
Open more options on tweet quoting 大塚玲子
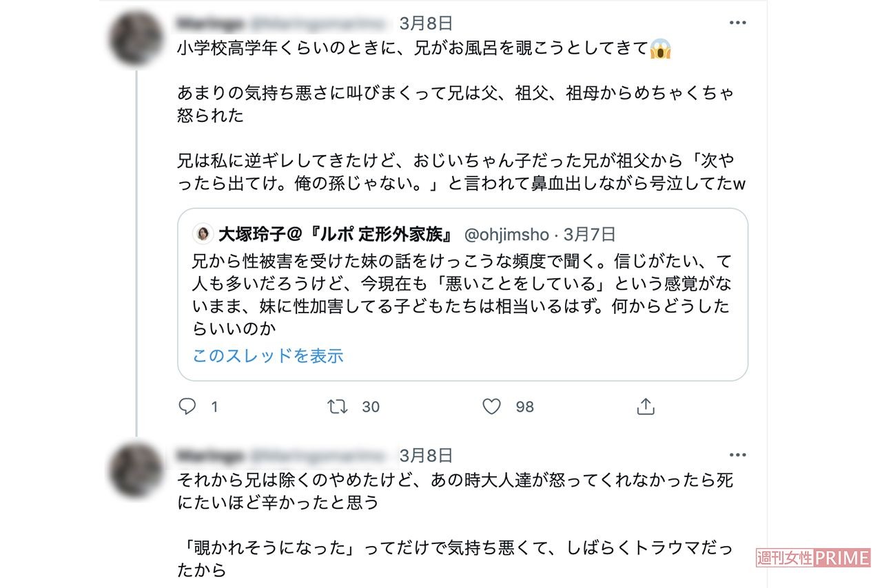click(737, 23)
